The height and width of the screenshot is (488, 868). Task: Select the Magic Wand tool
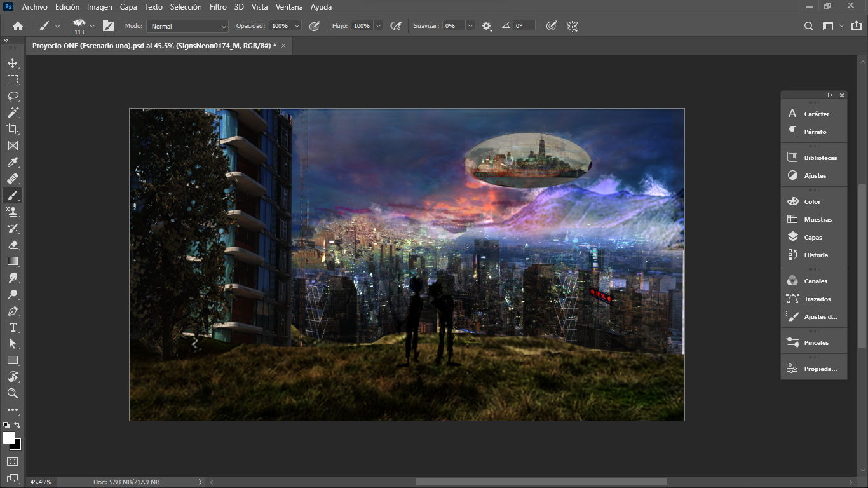(x=13, y=112)
